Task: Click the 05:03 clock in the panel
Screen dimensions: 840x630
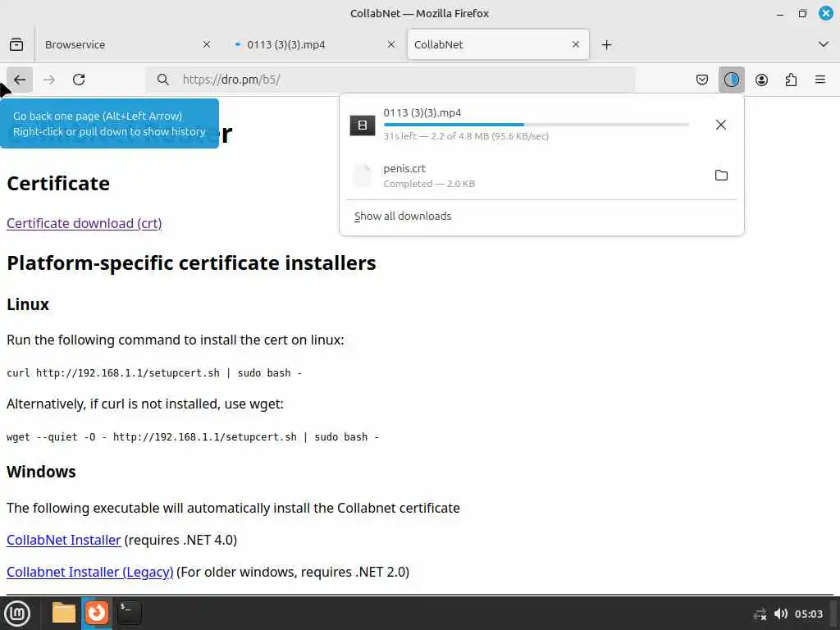Action: [x=808, y=614]
